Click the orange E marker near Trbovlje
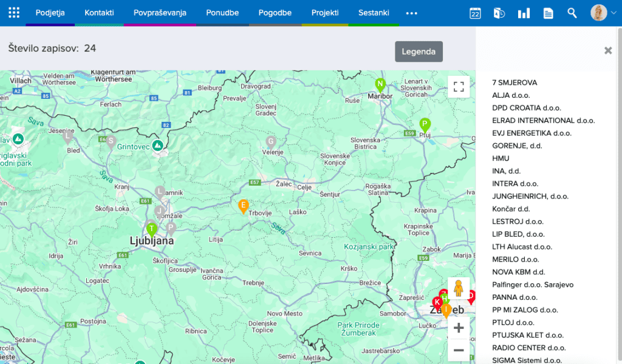This screenshot has width=622, height=364. (244, 206)
